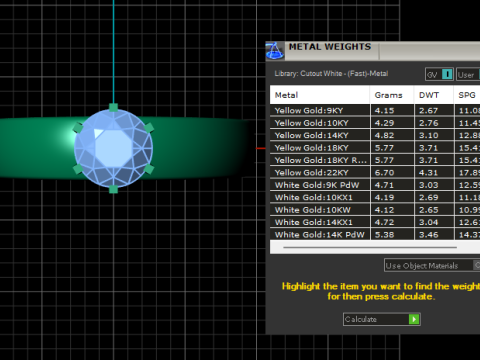Screen dimensions: 480x360
Task: Click the SPG column header
Action: pyautogui.click(x=467, y=95)
